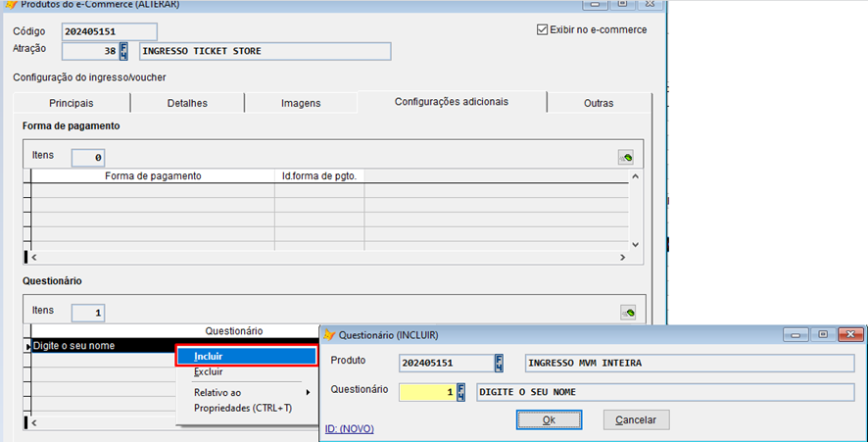The width and height of the screenshot is (868, 442).
Task: Click lookup icon beside Produto code field
Action: [x=499, y=363]
